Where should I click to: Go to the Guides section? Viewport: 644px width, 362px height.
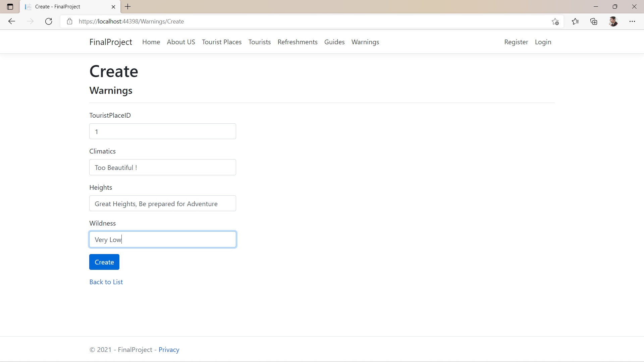(x=334, y=42)
